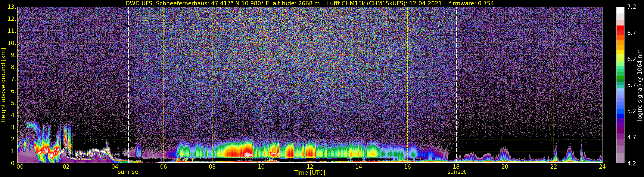The width and height of the screenshot is (644, 177).
Task: Click the colorbar value '5.2'
Action: [632, 111]
